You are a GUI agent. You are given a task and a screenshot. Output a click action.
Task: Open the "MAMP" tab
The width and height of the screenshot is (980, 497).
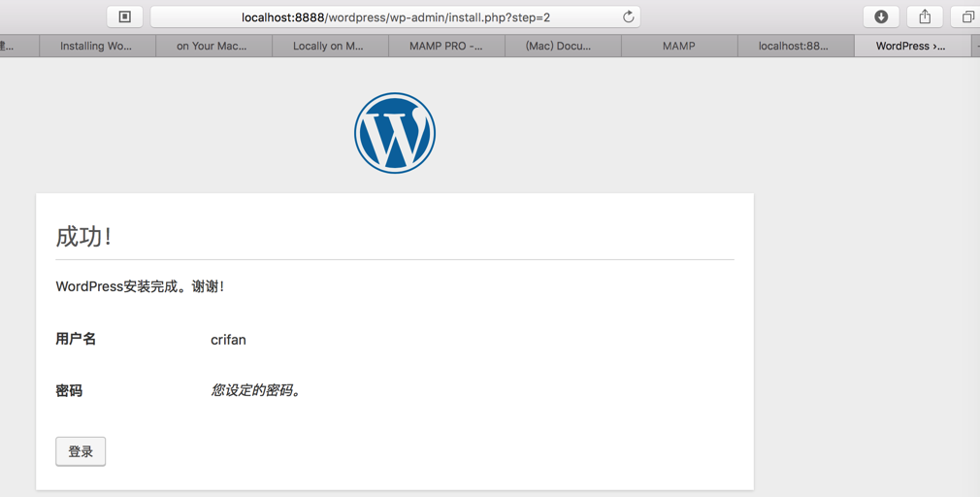(x=679, y=46)
